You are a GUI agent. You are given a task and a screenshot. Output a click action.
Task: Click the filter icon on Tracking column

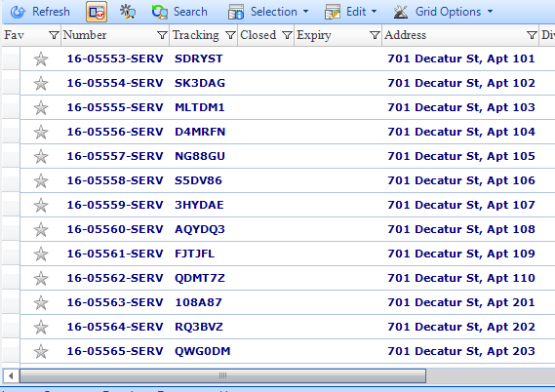click(x=230, y=35)
